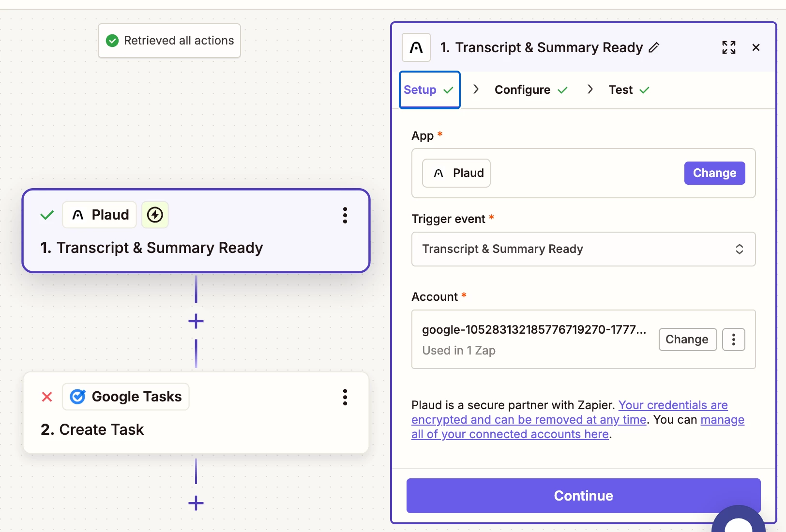786x532 pixels.
Task: Switch to the Test tab
Action: click(x=629, y=90)
